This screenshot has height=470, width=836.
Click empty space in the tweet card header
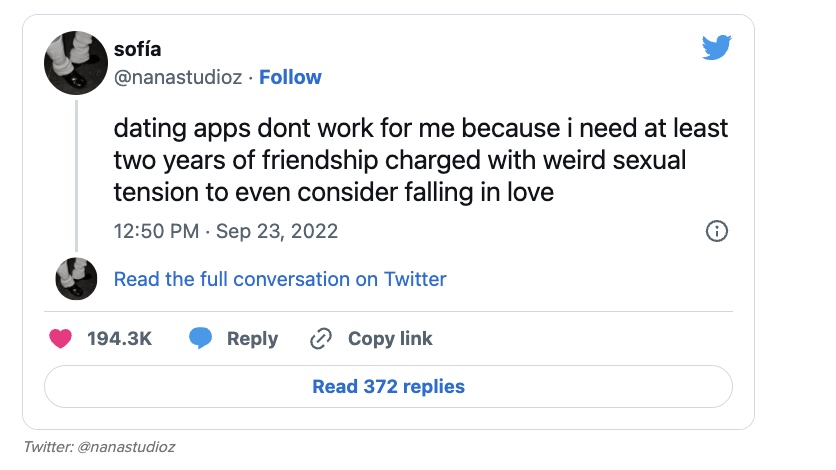(x=500, y=60)
